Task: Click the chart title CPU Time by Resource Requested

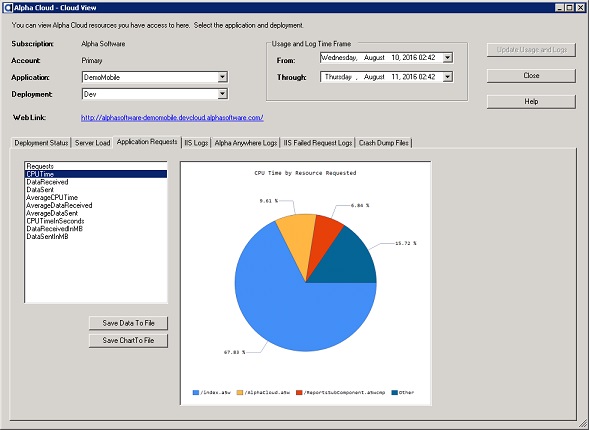Action: [305, 173]
